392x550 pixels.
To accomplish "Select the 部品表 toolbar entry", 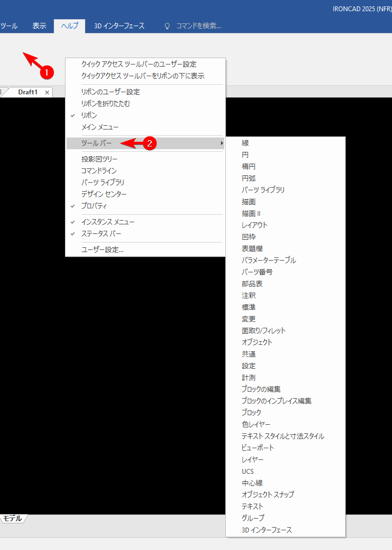I will (285, 284).
